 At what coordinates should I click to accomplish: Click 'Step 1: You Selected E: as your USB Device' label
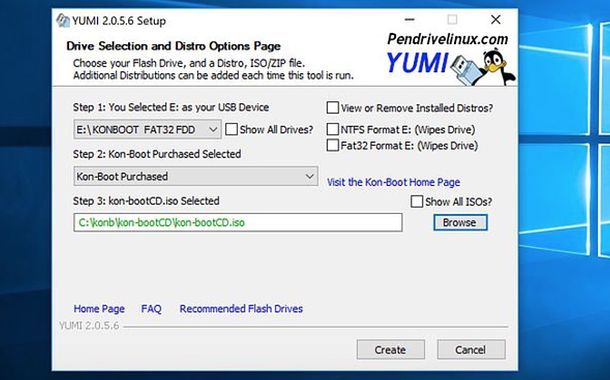pos(171,107)
